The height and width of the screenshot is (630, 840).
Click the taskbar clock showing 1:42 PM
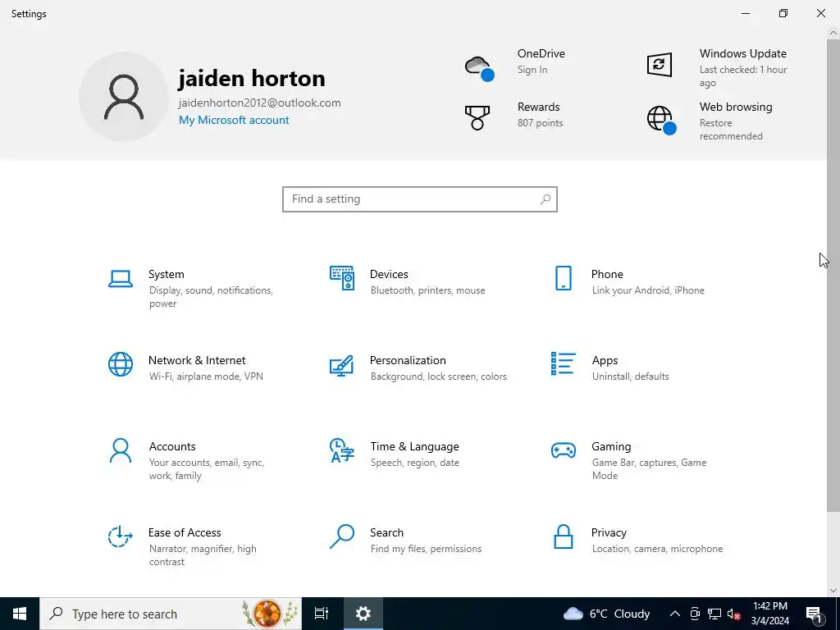[x=769, y=614]
